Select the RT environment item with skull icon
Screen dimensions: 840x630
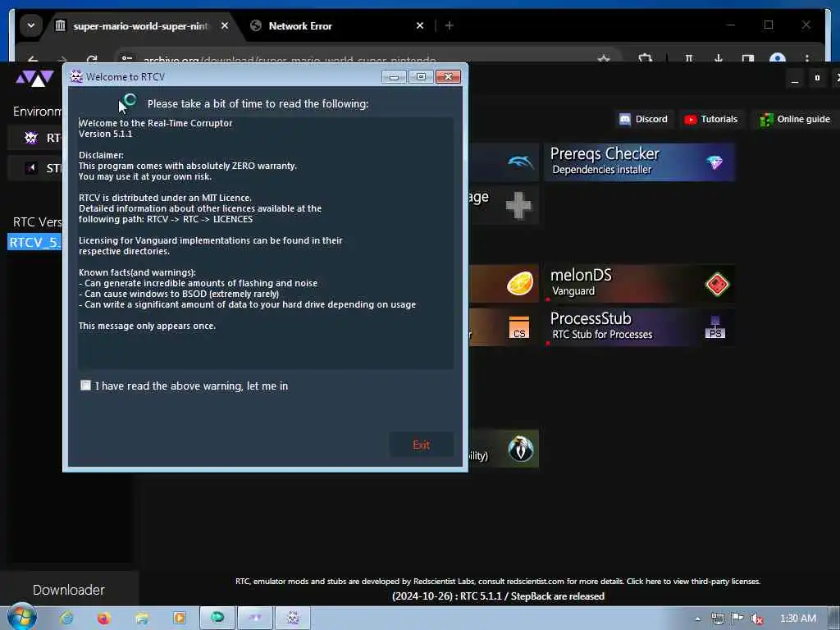click(35, 138)
